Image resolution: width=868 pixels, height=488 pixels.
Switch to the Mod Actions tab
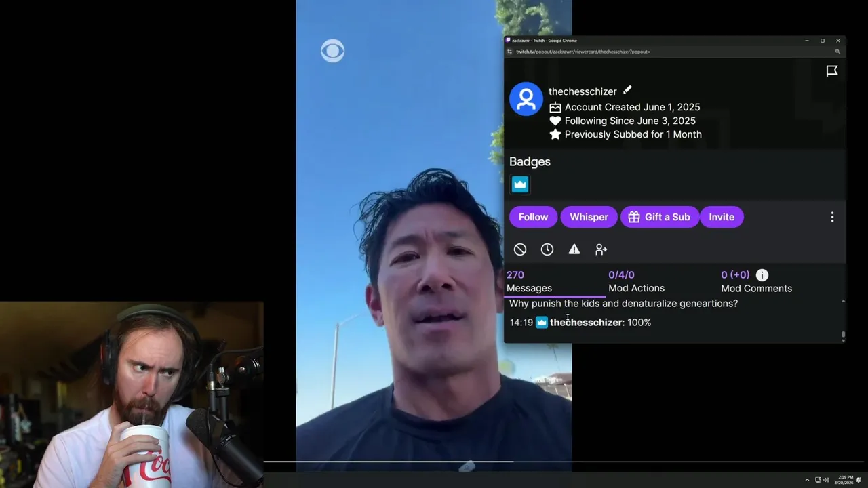636,281
